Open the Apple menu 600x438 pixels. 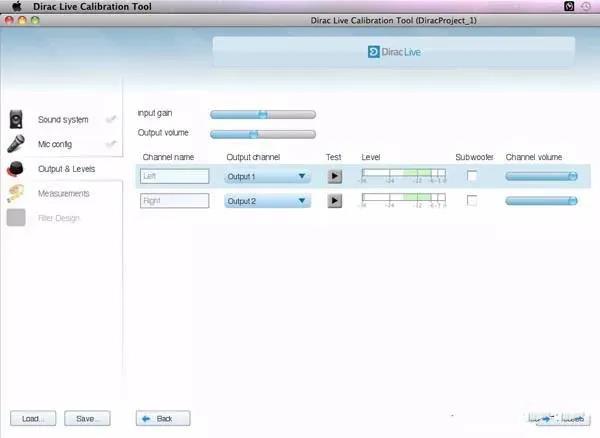point(16,6)
